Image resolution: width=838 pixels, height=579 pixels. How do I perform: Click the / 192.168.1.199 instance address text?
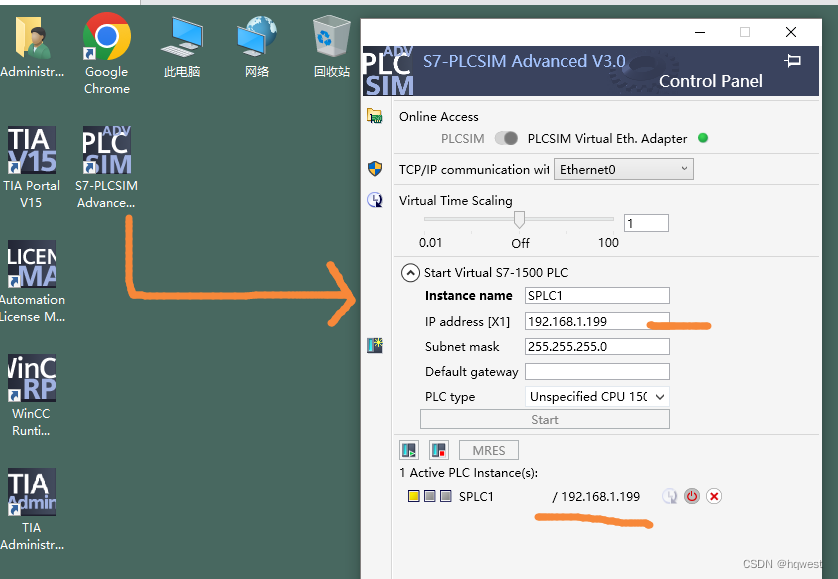click(x=596, y=497)
